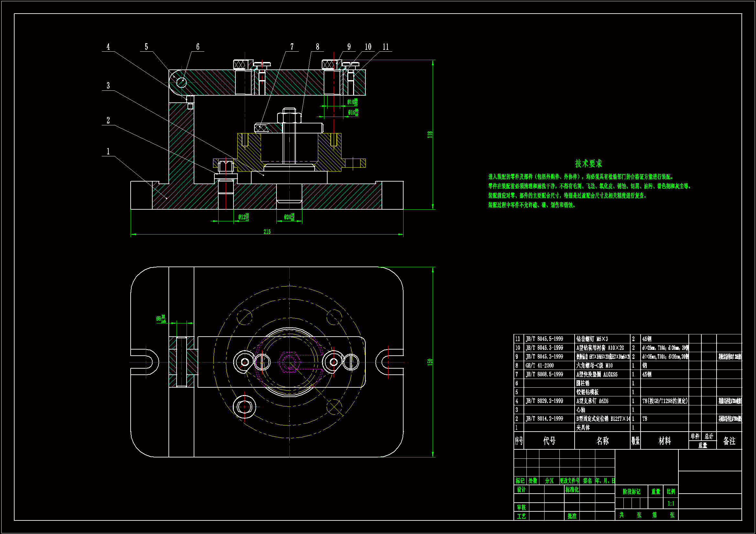This screenshot has height=534, width=756.
Task: Click the 名称 column header
Action: [x=602, y=441]
